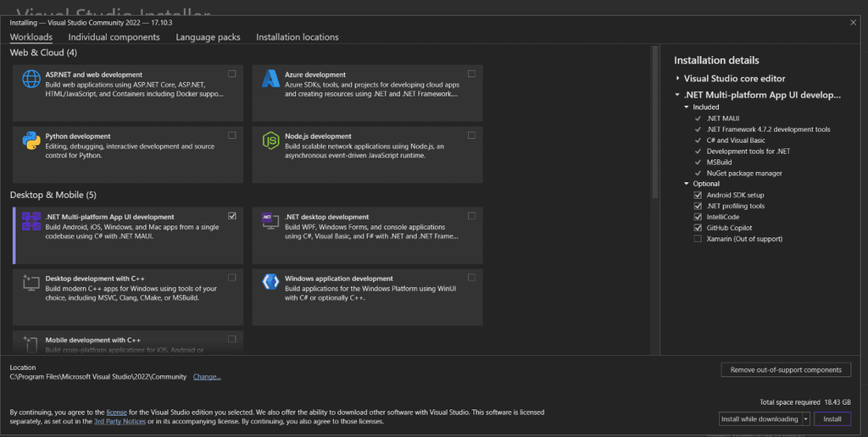Check the .NET desktop development workload

(x=471, y=216)
